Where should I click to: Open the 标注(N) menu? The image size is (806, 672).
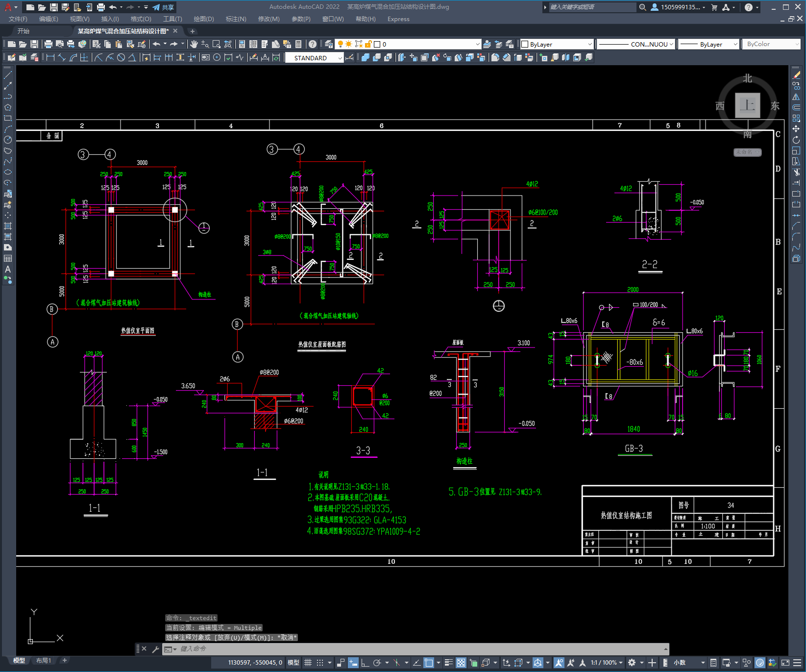(236, 19)
